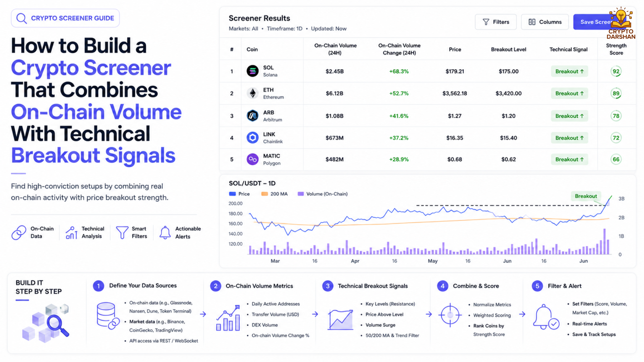Viewport: 644px width, 362px height.
Task: Click the magnifier icon in Crypto Screener Guide badge
Action: [x=22, y=18]
